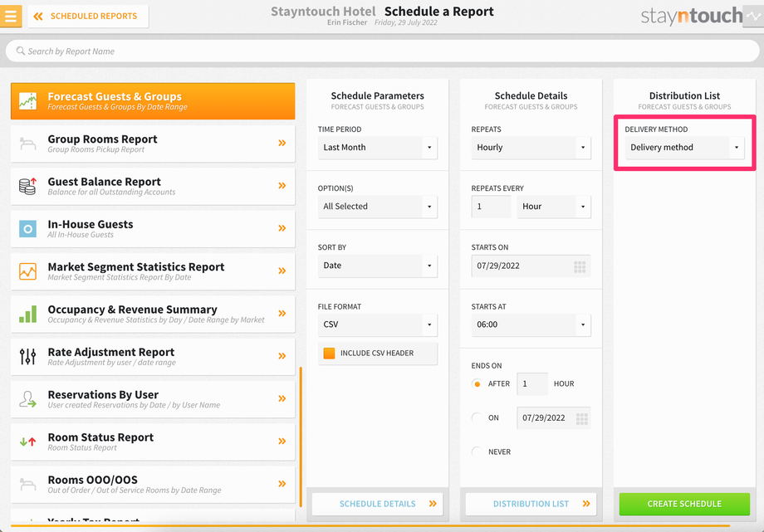Expand In-House Guests via chevron

282,228
